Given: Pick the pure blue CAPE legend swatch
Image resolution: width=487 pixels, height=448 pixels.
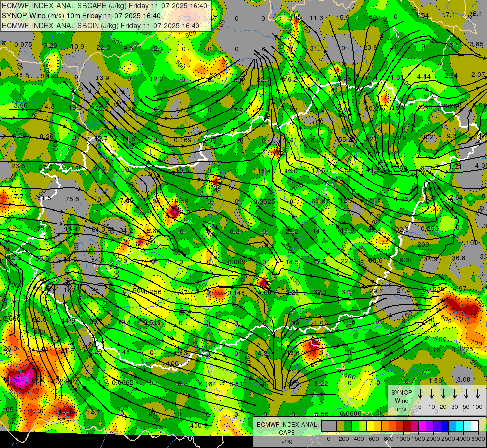Looking at the screenshot, I should click(445, 426).
